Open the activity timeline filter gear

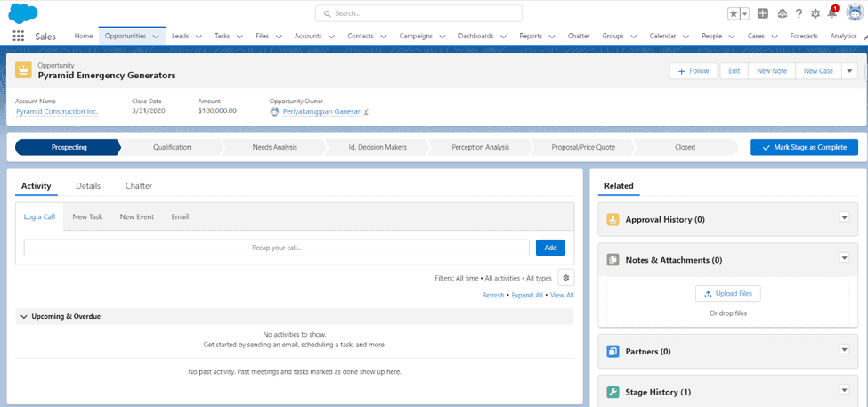[565, 278]
